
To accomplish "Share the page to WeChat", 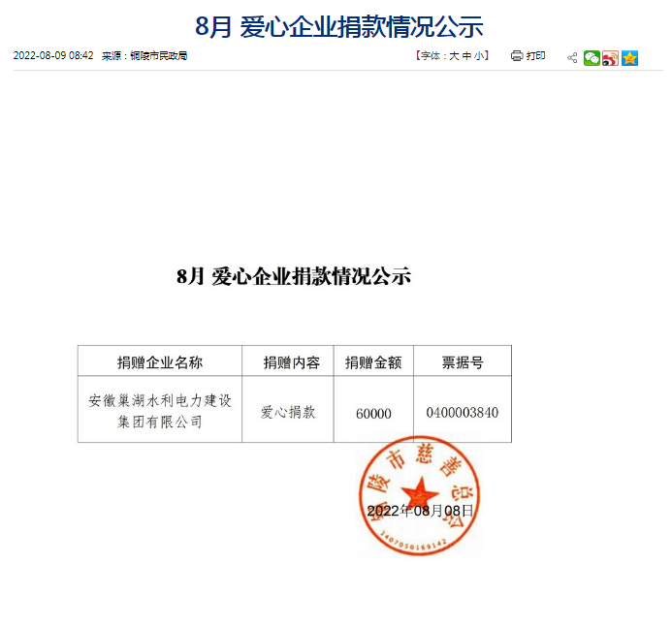I will point(592,57).
